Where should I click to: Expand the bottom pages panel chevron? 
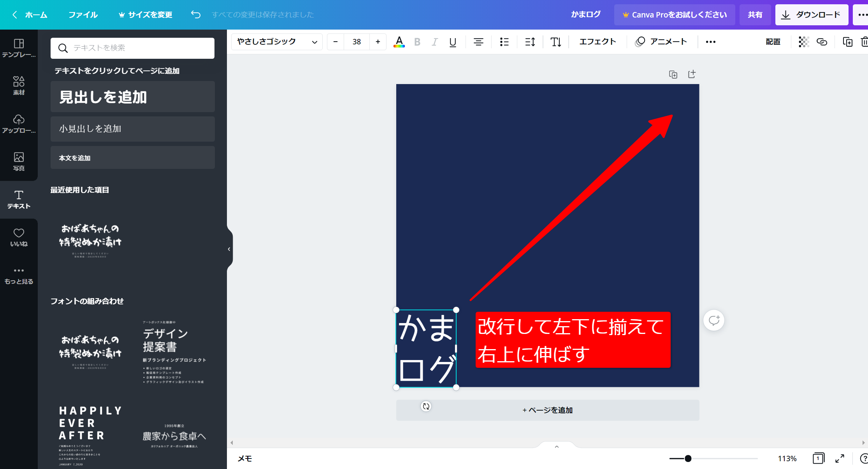[x=557, y=446]
